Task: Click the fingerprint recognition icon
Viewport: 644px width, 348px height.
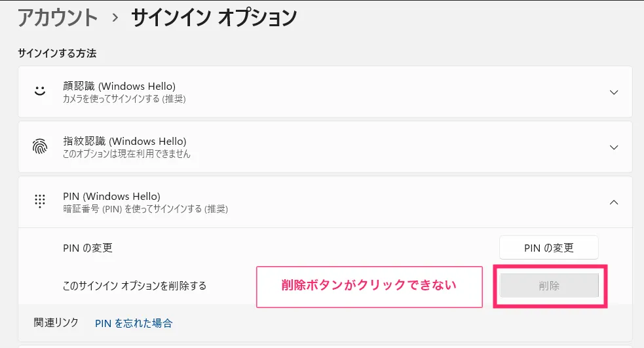Action: (x=40, y=146)
